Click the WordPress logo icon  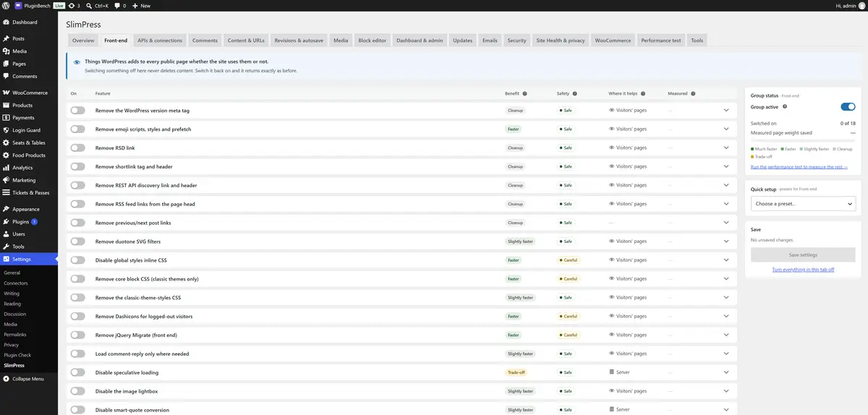click(6, 5)
